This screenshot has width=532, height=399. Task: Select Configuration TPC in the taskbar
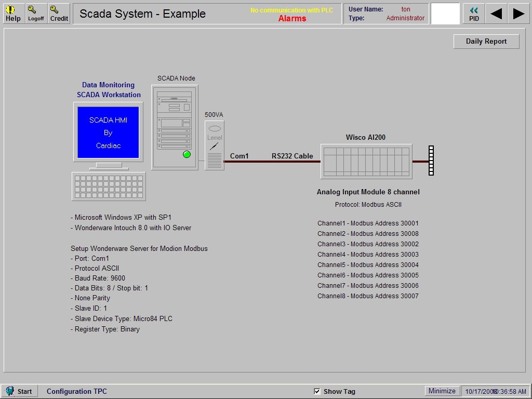click(76, 391)
